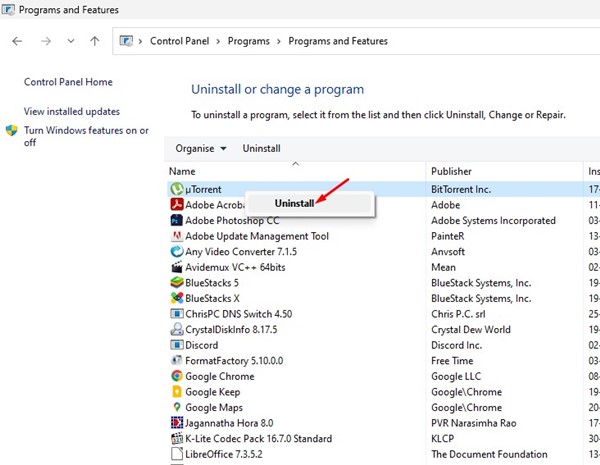Select FormatFactory 5.10.0.0 entry
Screen dimensions: 600x465
tap(234, 361)
